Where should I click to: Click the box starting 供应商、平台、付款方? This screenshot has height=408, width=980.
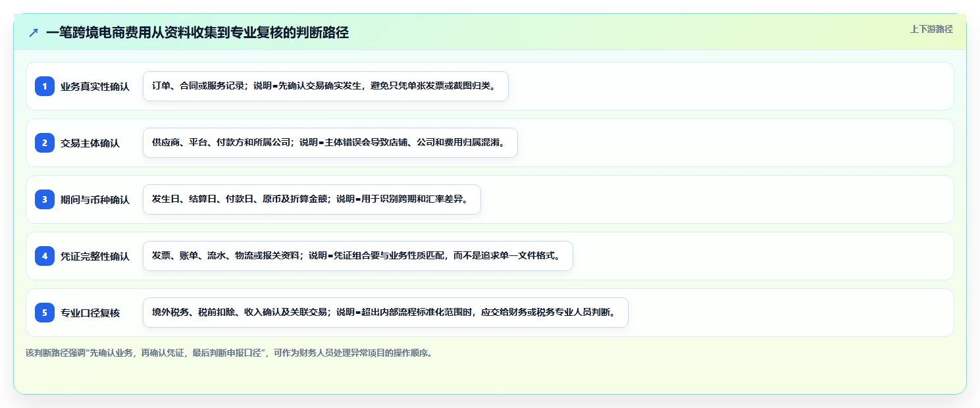[x=330, y=143]
